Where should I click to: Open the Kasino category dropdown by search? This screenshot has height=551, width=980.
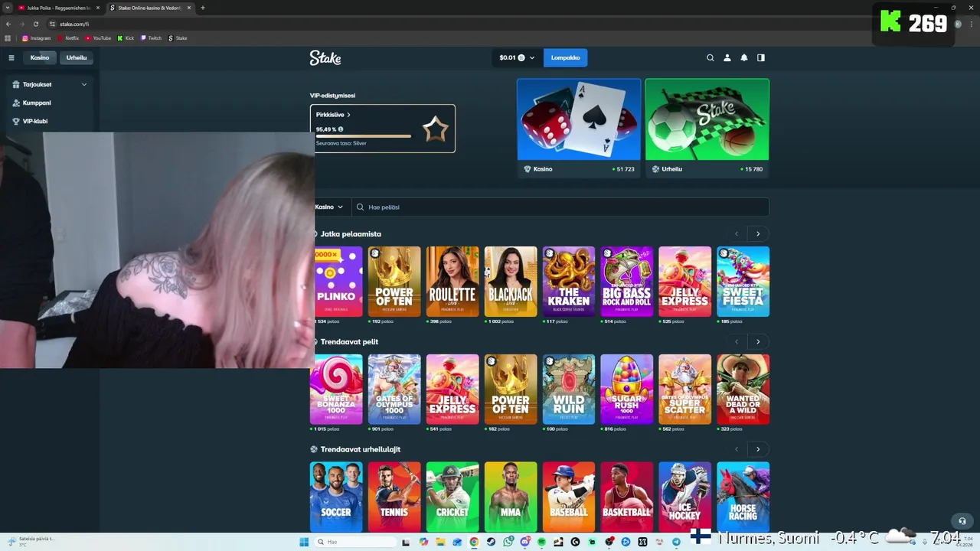click(x=329, y=207)
